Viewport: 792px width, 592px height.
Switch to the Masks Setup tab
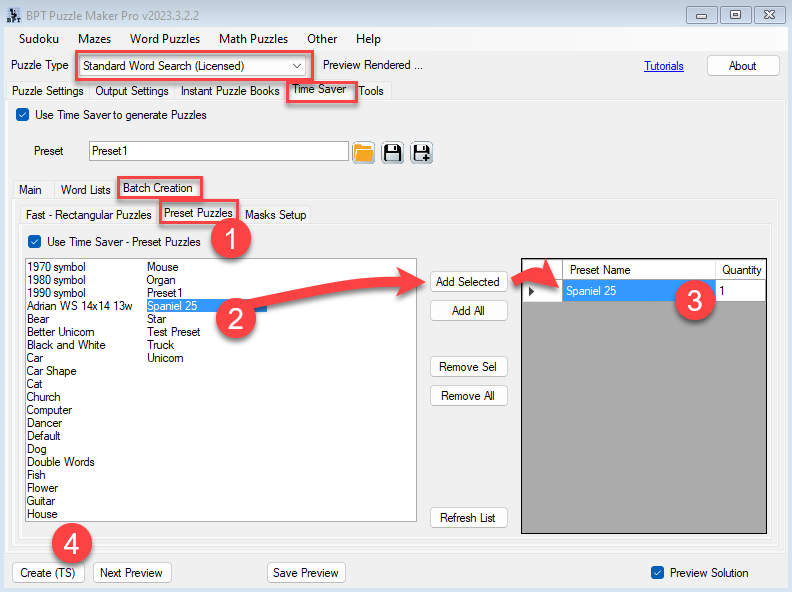click(x=275, y=215)
